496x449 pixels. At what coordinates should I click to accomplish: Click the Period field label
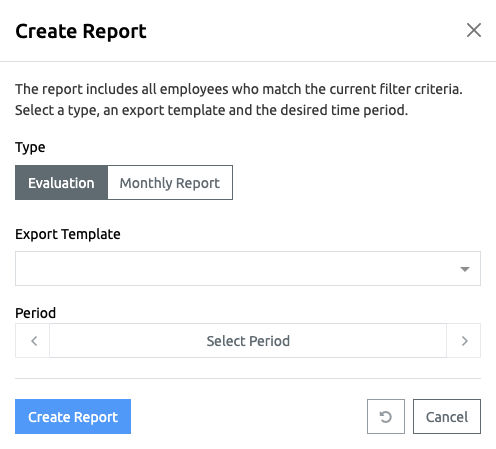tap(36, 313)
